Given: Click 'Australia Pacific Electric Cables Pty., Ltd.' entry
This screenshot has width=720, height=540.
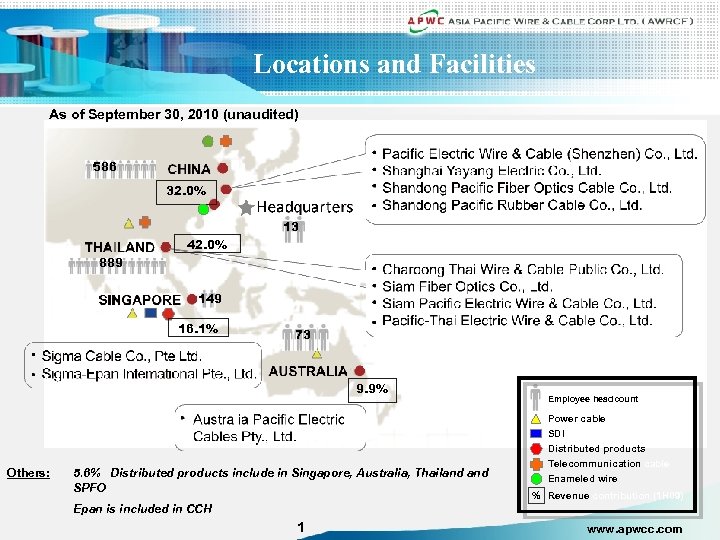Looking at the screenshot, I should (269, 428).
